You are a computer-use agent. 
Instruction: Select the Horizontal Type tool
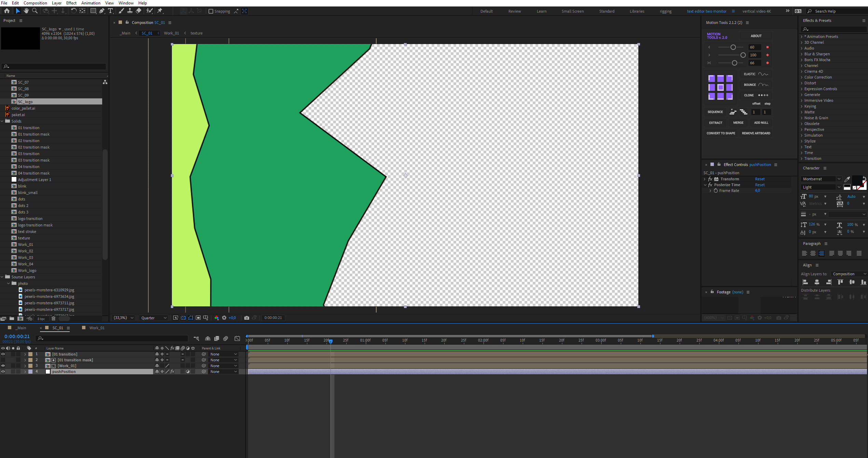coord(110,11)
